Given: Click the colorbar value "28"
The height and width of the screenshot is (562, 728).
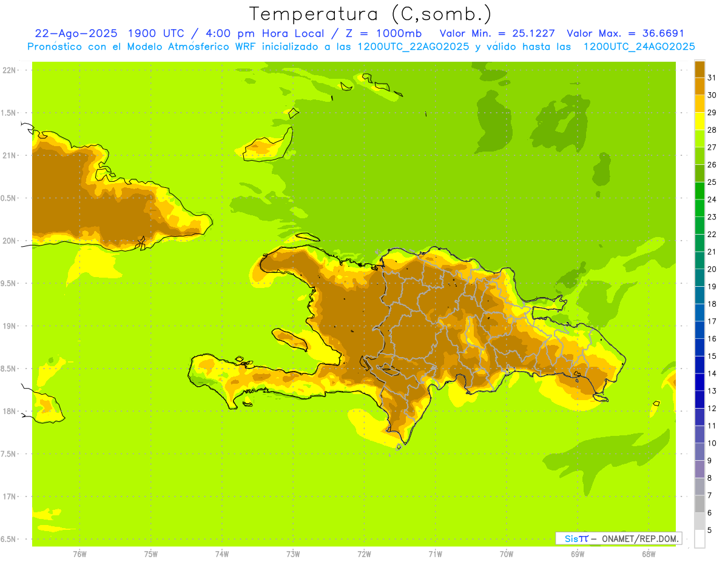Looking at the screenshot, I should [712, 130].
